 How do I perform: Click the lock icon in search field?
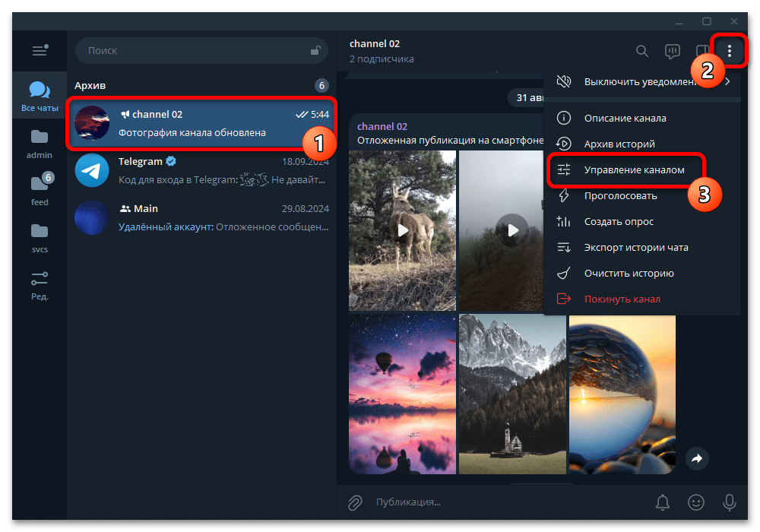tap(315, 50)
